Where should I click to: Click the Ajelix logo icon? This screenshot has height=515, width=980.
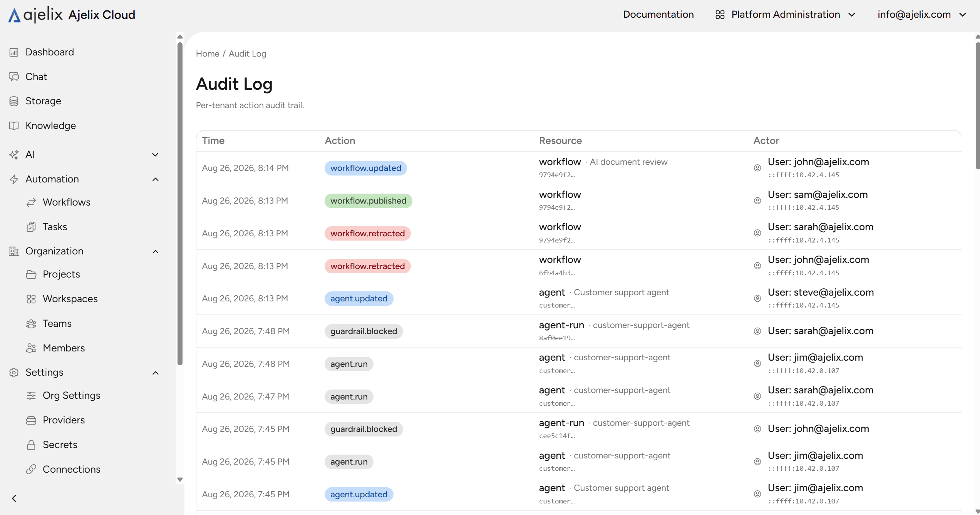point(14,15)
